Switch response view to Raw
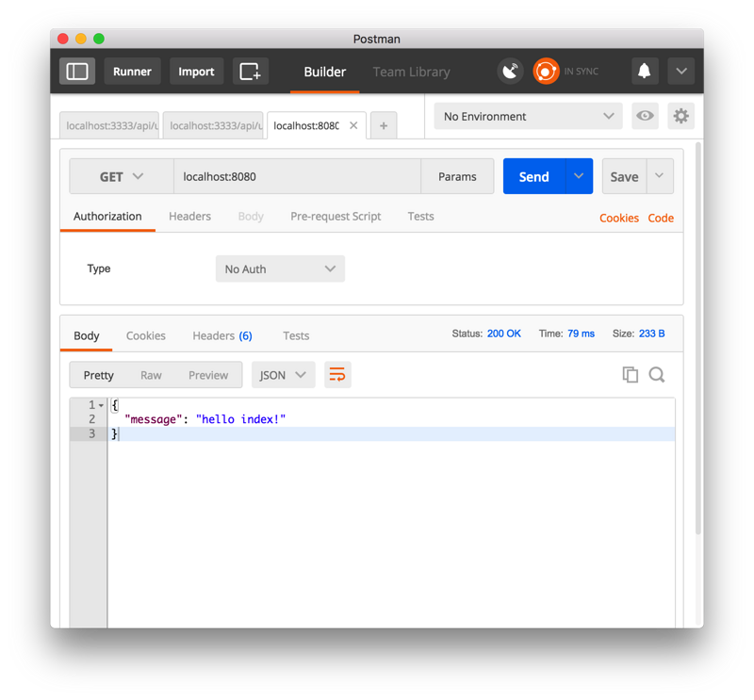754x700 pixels. (x=151, y=375)
